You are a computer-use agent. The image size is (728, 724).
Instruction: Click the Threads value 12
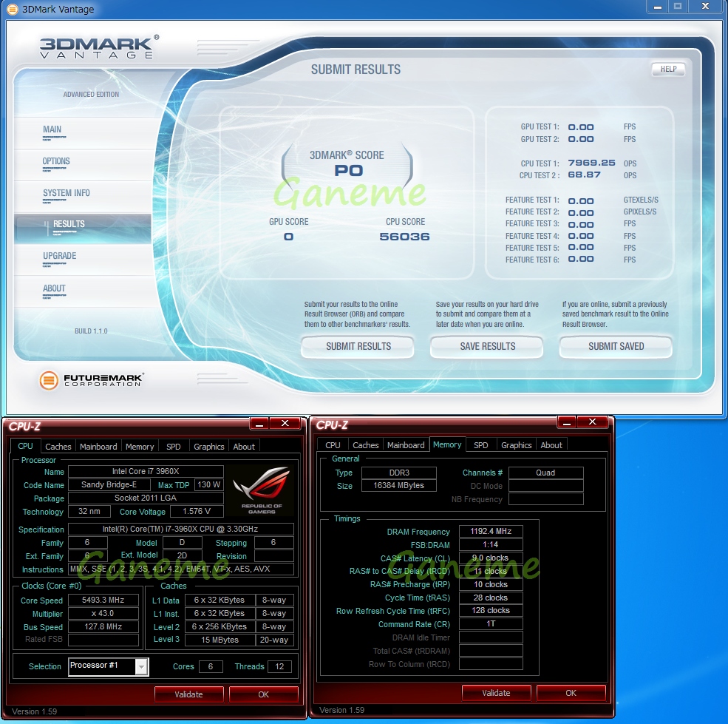(x=279, y=666)
